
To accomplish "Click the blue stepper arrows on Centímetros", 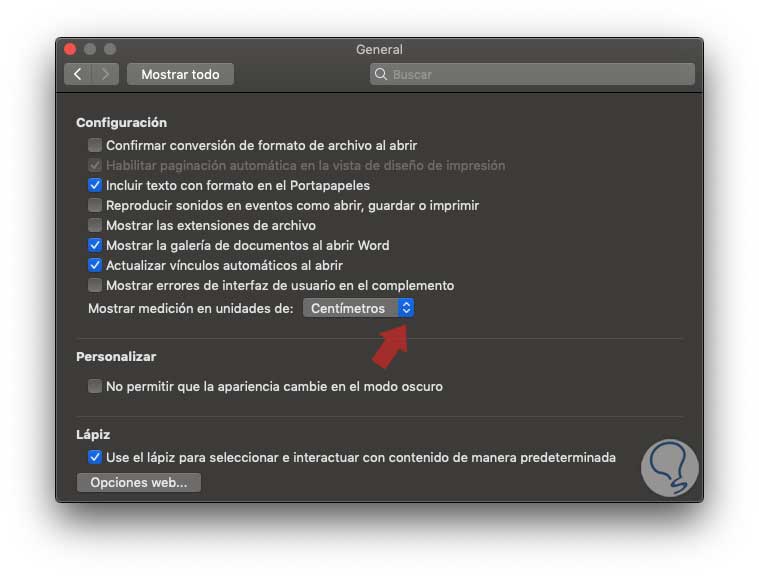I will (406, 308).
